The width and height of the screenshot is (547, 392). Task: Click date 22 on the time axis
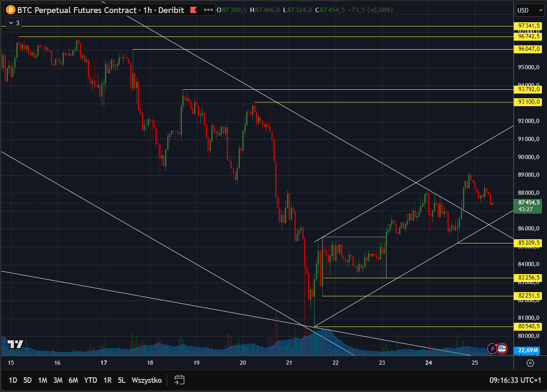335,363
